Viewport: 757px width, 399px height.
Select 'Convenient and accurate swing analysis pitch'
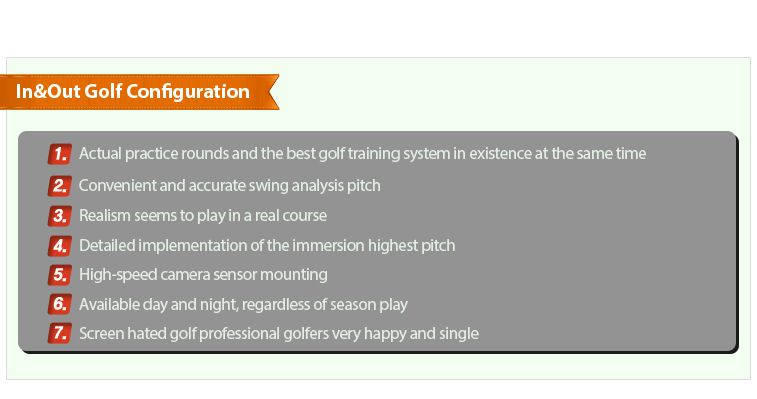pyautogui.click(x=230, y=186)
